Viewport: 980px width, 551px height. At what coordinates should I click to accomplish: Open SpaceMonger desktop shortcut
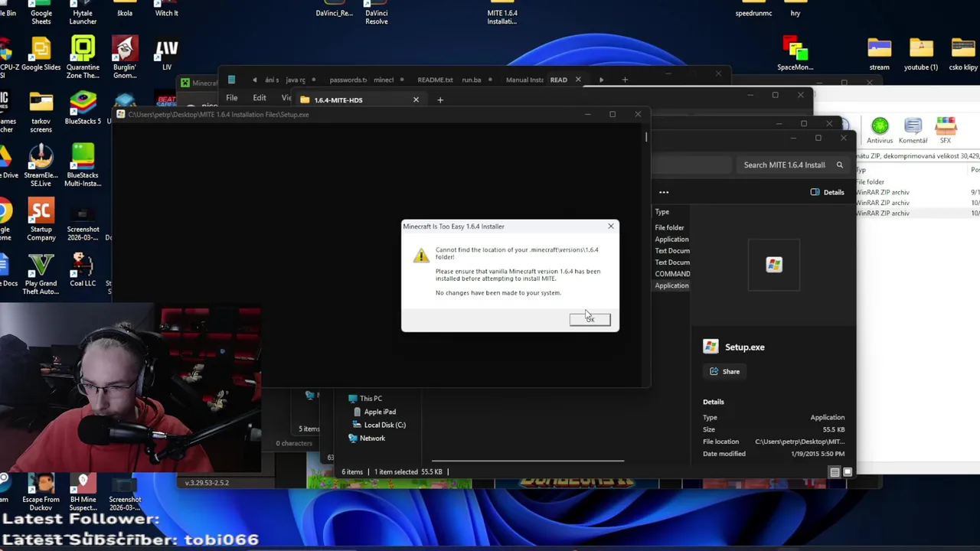tap(795, 54)
